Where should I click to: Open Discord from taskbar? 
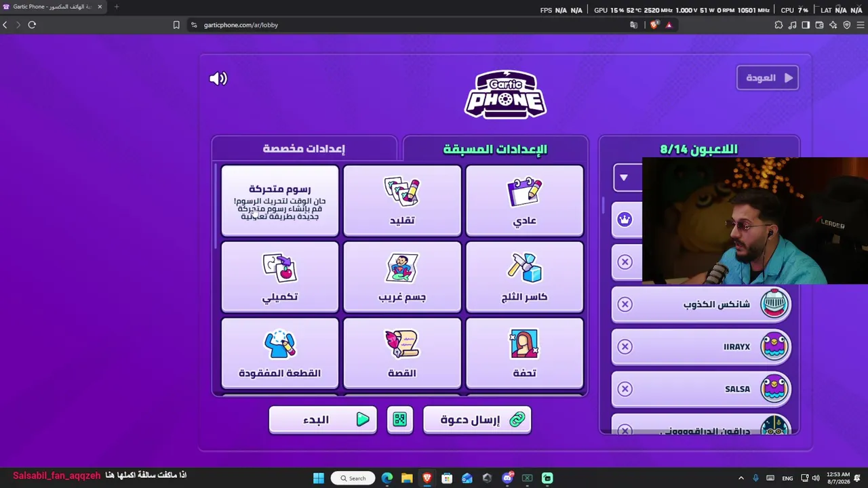[507, 478]
